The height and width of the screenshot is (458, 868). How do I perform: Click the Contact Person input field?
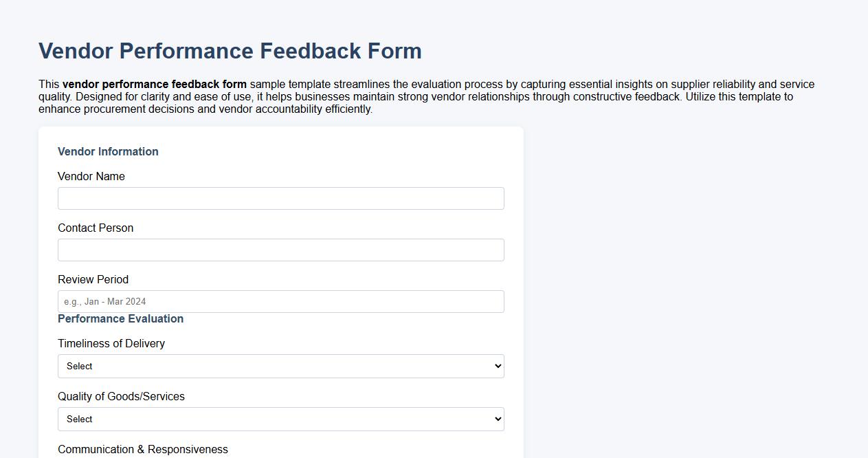(280, 250)
